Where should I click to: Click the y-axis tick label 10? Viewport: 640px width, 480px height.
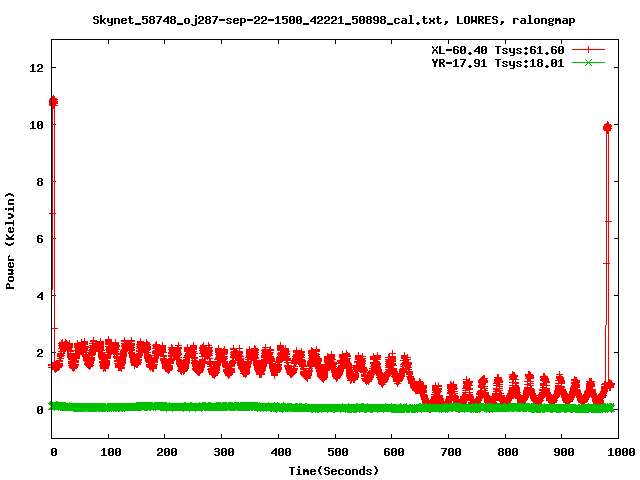[36, 125]
